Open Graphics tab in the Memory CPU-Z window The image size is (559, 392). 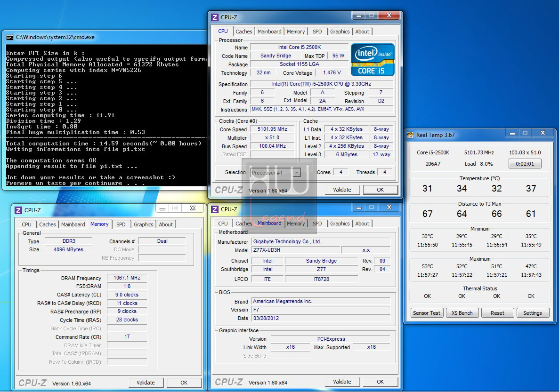click(143, 224)
